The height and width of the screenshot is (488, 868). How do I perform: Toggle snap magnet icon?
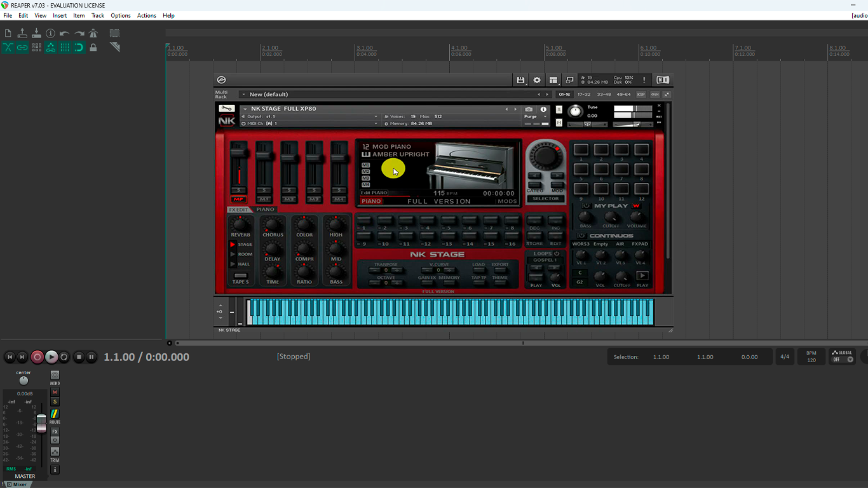click(79, 47)
